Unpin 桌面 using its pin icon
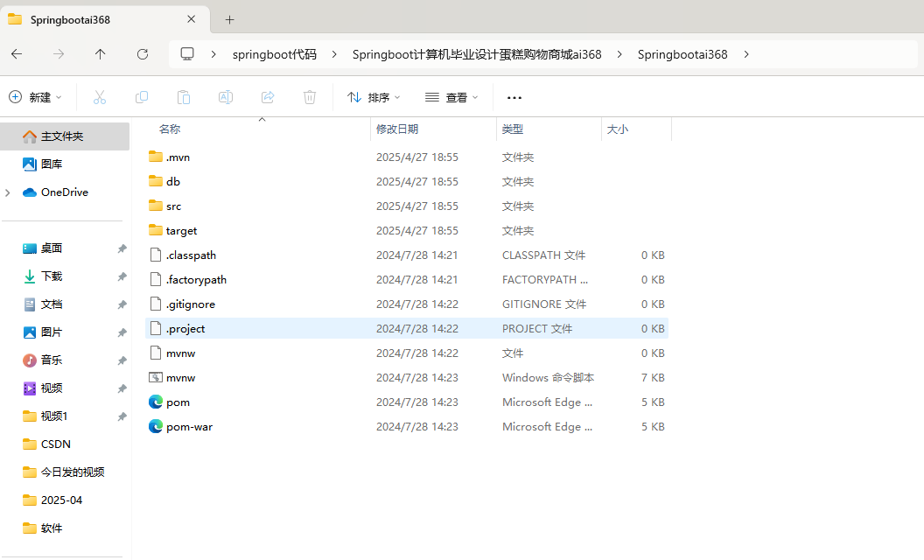Screen dimensions: 924x560 tap(122, 248)
